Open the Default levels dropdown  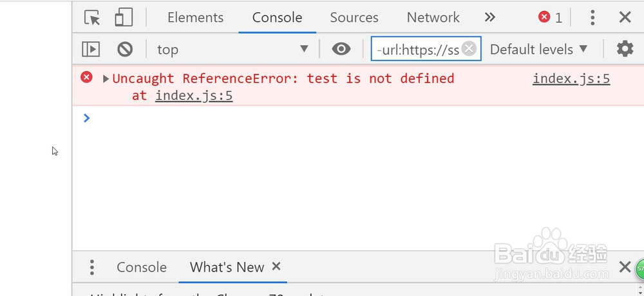pyautogui.click(x=539, y=49)
